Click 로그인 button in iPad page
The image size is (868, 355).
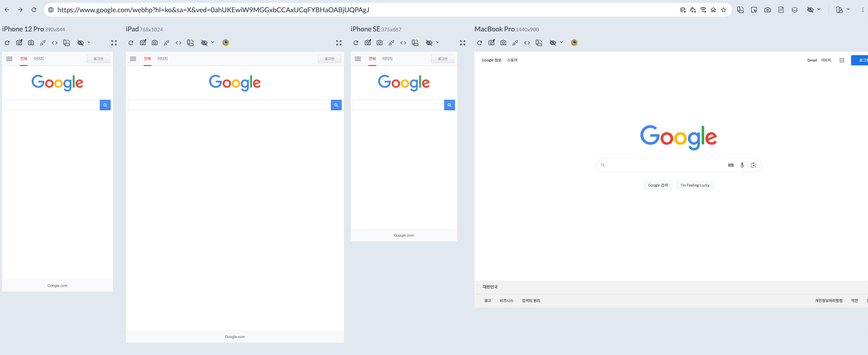click(x=329, y=59)
